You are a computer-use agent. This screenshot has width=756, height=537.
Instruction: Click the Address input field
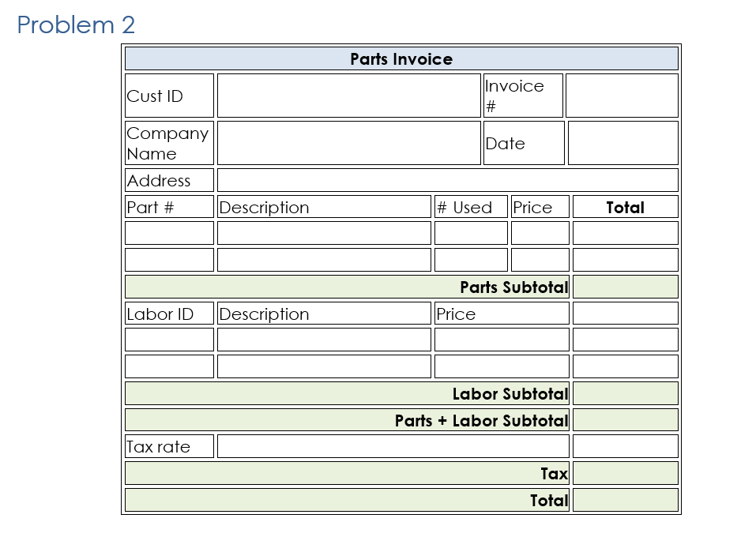446,179
